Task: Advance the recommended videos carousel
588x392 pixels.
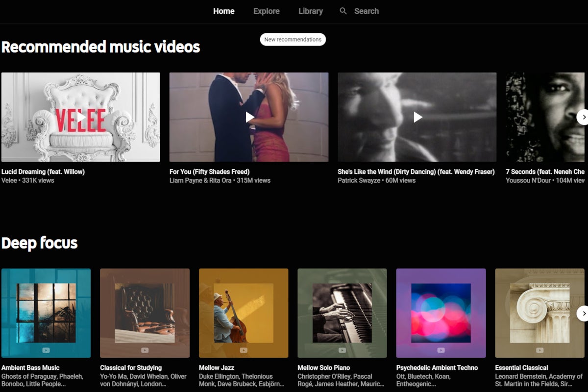Action: pyautogui.click(x=583, y=117)
